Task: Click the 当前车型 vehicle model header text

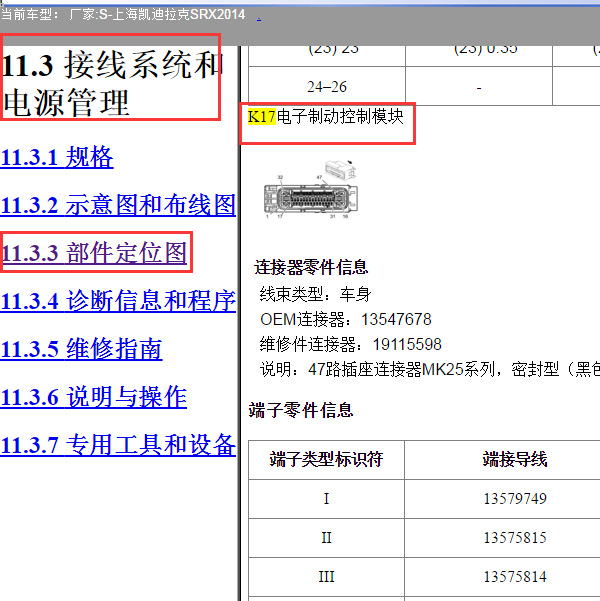Action: click(123, 15)
